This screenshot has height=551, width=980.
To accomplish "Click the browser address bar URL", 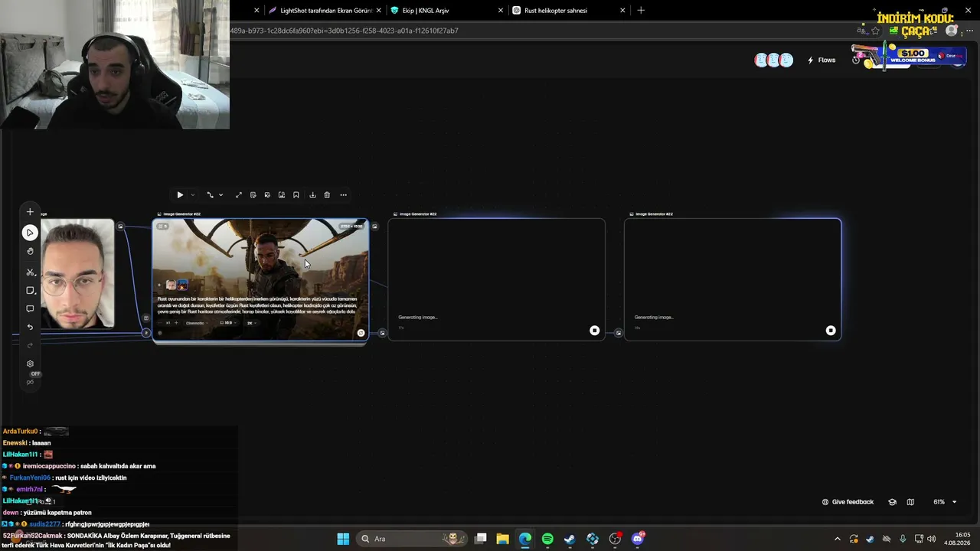I will [x=345, y=31].
